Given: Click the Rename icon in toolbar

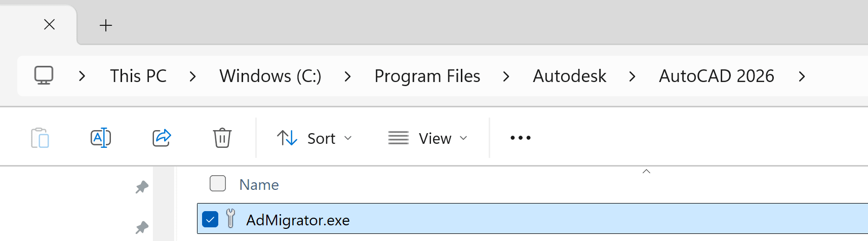Looking at the screenshot, I should [101, 138].
